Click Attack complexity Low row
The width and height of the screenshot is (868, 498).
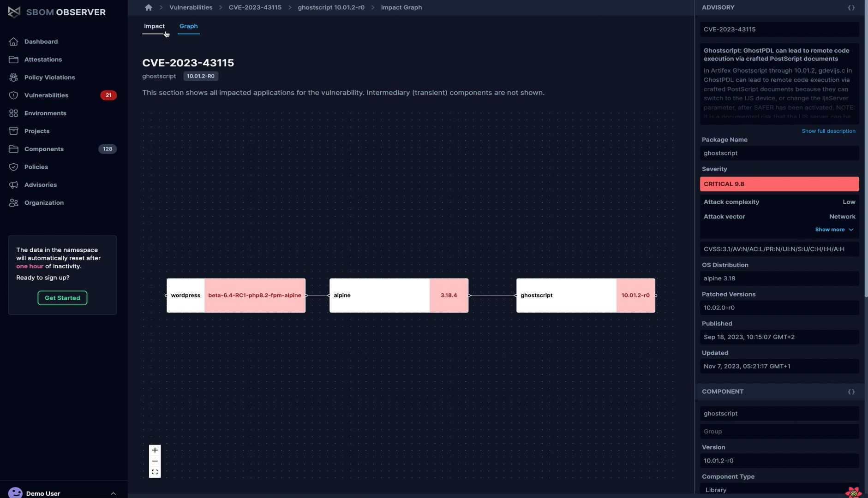click(779, 202)
